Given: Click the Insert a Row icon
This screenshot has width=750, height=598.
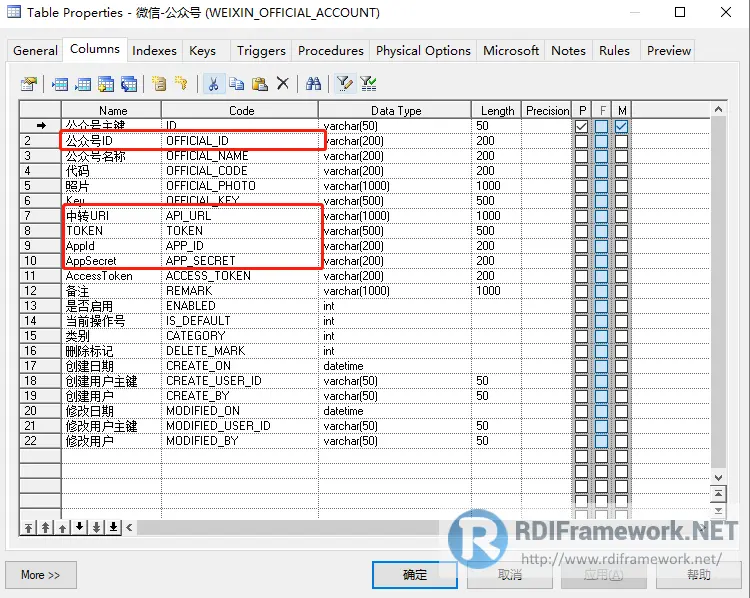Looking at the screenshot, I should [60, 84].
